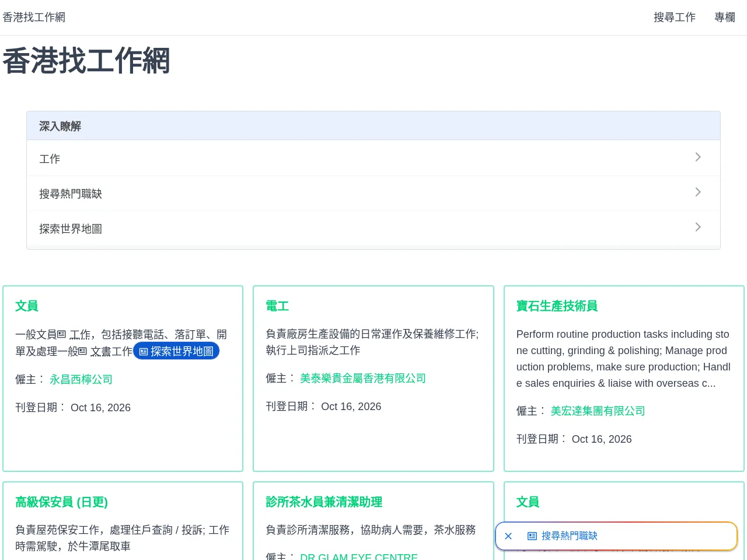Click the 刊登日期 Oct 16, 2026 in 電工 card

[323, 407]
